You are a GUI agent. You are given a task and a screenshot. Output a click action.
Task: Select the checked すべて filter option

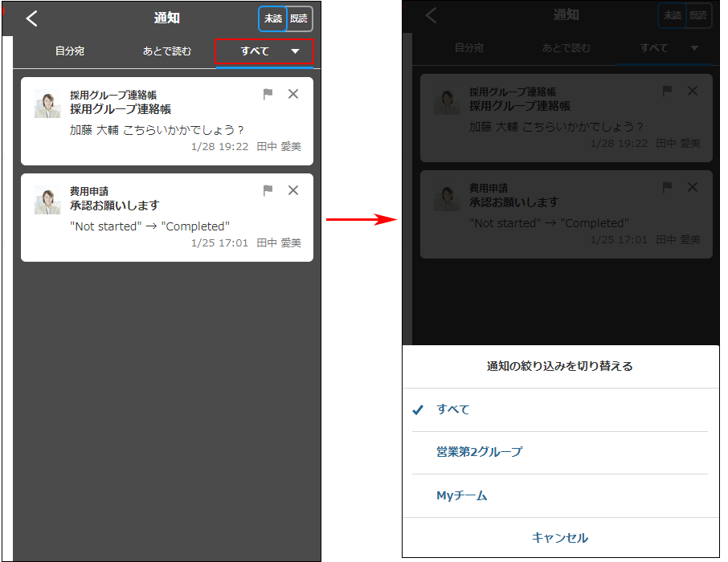click(x=452, y=409)
